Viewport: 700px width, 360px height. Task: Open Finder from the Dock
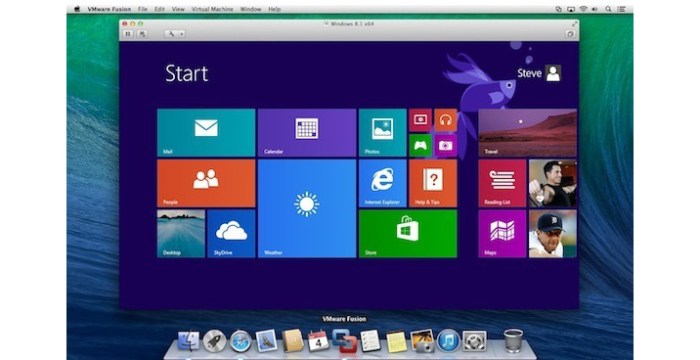click(x=189, y=341)
